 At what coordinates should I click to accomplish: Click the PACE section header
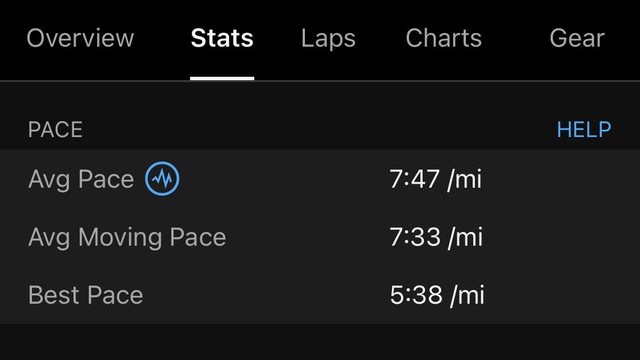pos(55,130)
